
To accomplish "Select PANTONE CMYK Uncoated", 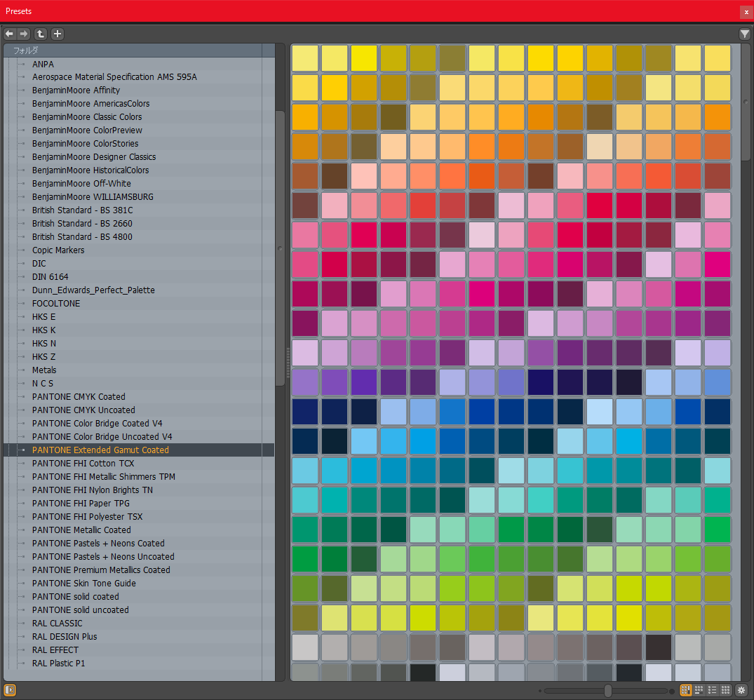I will pyautogui.click(x=83, y=410).
